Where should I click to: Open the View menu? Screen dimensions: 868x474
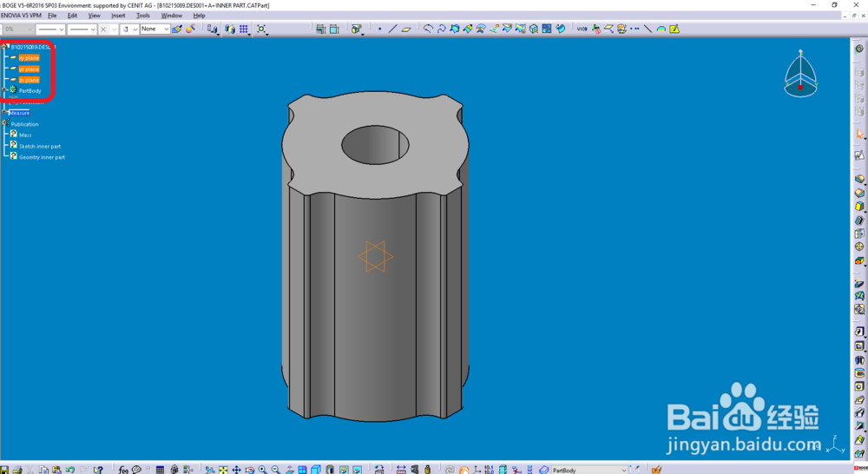(x=94, y=16)
